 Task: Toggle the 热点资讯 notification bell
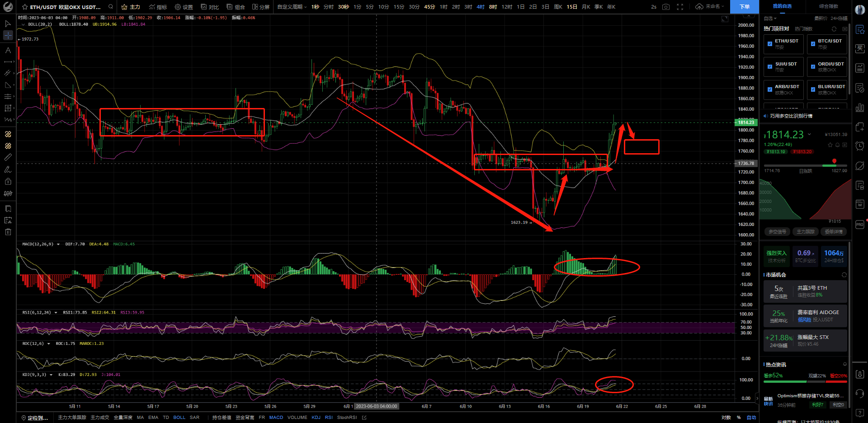(844, 364)
